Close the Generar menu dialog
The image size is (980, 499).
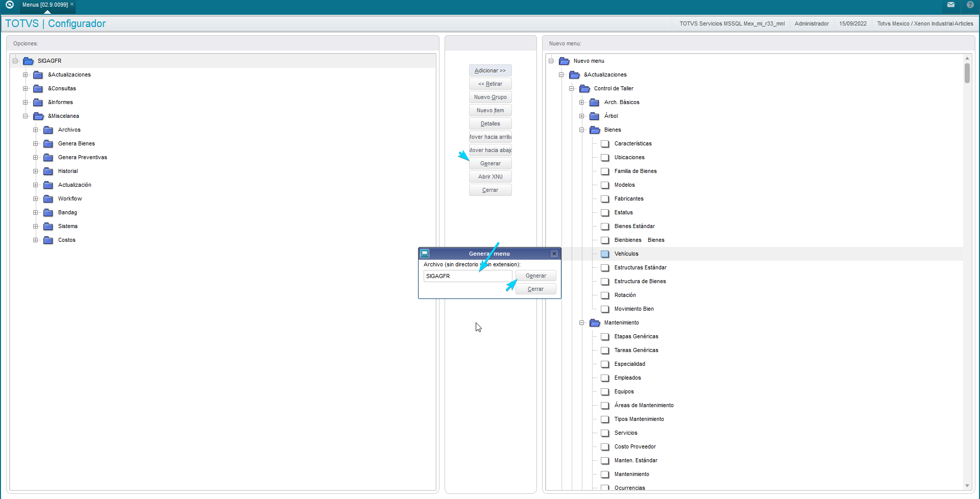pos(554,253)
